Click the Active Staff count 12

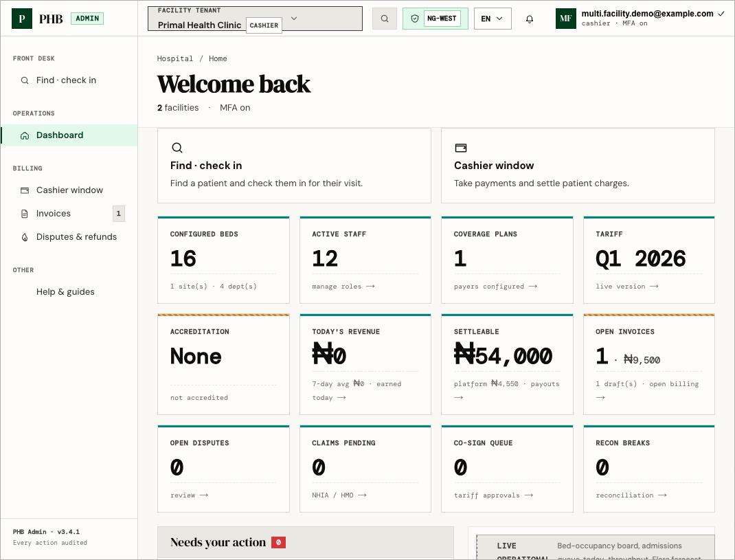325,258
